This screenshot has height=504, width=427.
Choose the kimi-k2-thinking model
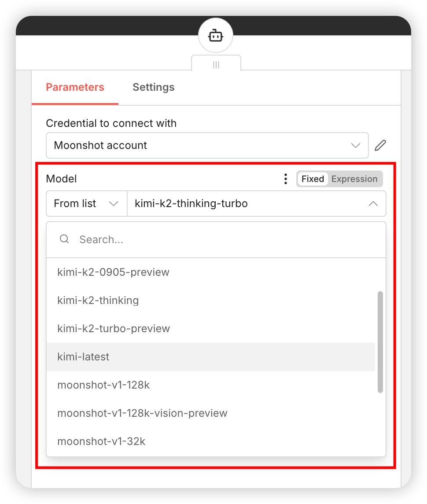[98, 300]
